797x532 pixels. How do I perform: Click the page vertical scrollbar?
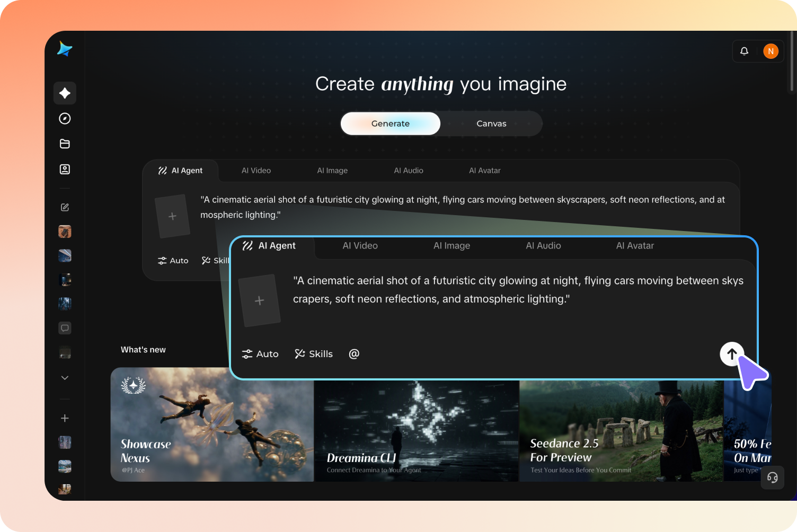(792, 61)
